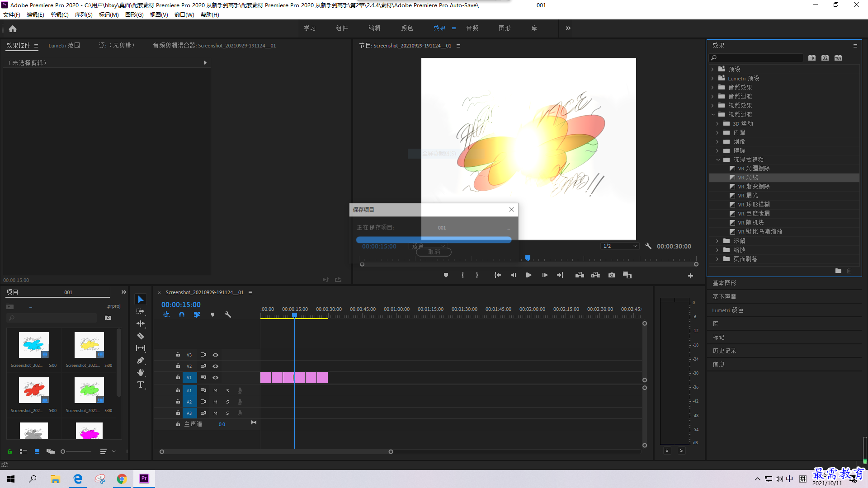Select the Slip tool
The height and width of the screenshot is (488, 868).
(x=141, y=348)
